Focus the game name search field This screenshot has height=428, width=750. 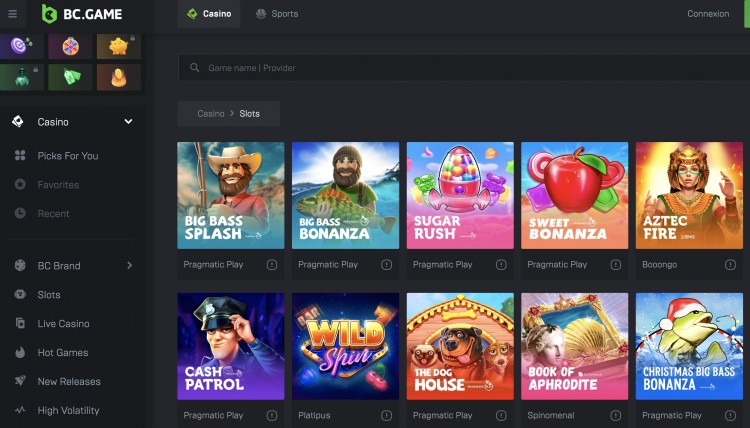coord(460,68)
